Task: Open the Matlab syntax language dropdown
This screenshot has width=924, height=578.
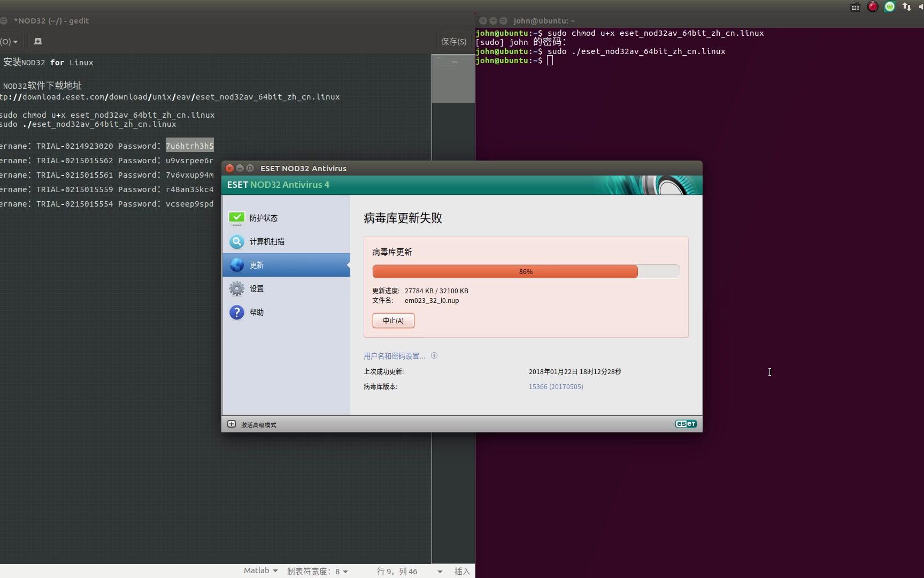Action: click(x=260, y=571)
